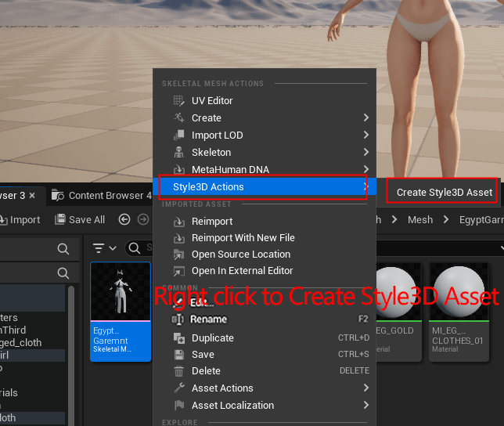Click the Import LOD icon

pos(179,135)
